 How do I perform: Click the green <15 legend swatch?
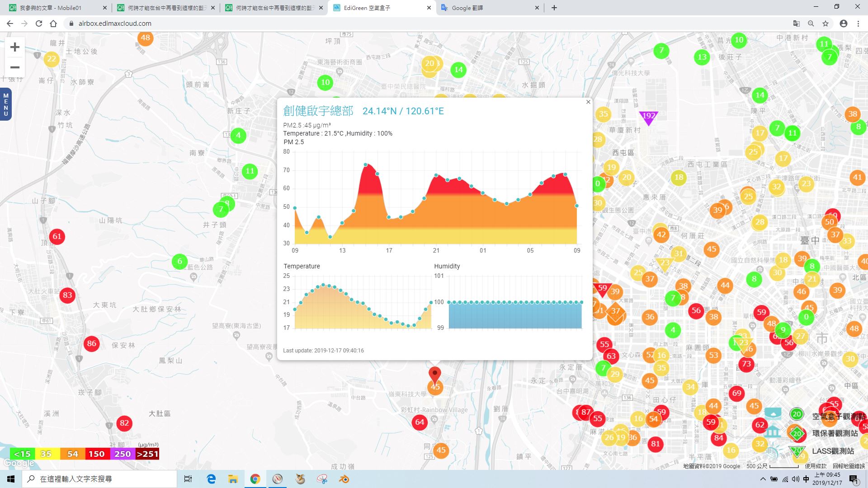pyautogui.click(x=22, y=454)
